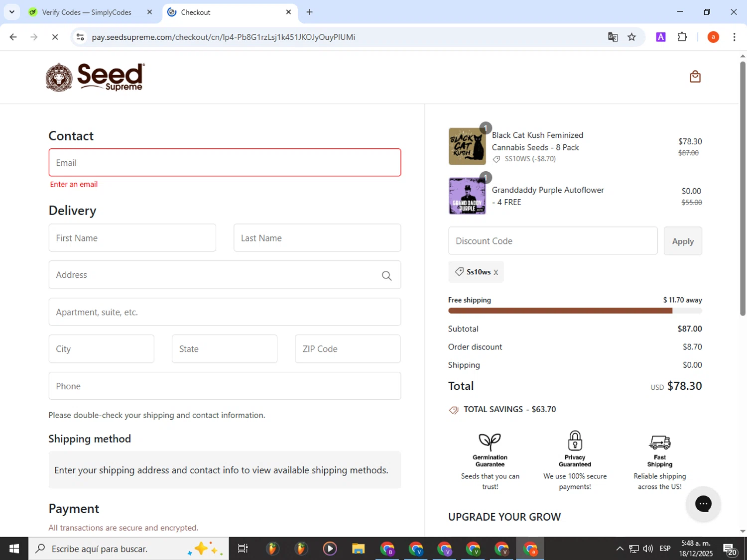
Task: Click the Privacy Guaranteed padlock icon
Action: click(575, 441)
